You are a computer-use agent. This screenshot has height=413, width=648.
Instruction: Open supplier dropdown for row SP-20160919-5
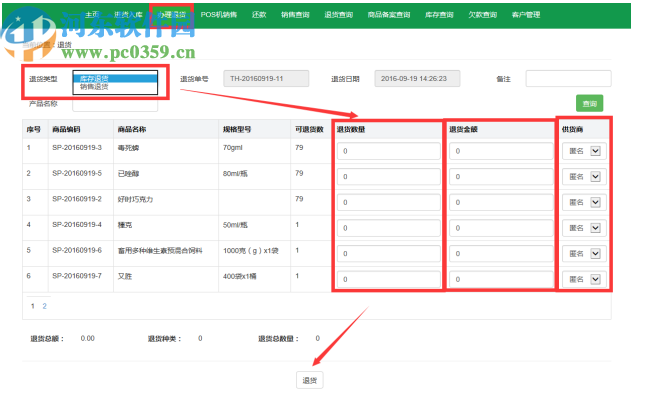(x=584, y=177)
